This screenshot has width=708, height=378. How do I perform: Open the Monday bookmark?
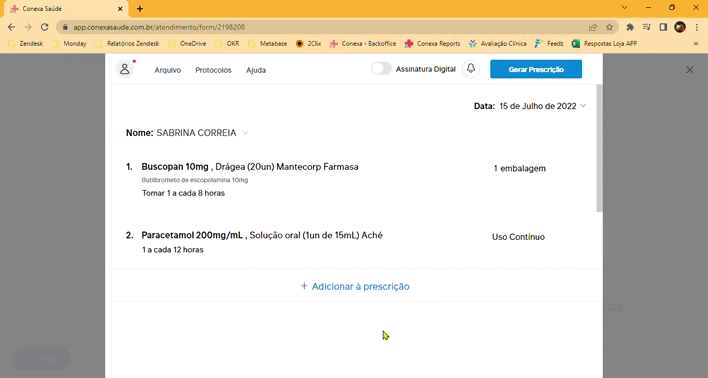click(70, 44)
